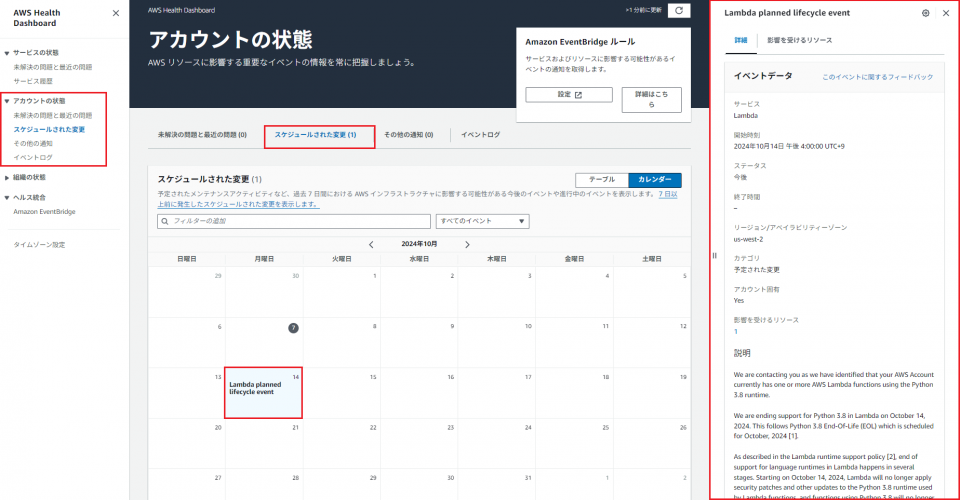Open スケジュールされた変更 in sidebar
960x500 pixels.
tap(49, 130)
